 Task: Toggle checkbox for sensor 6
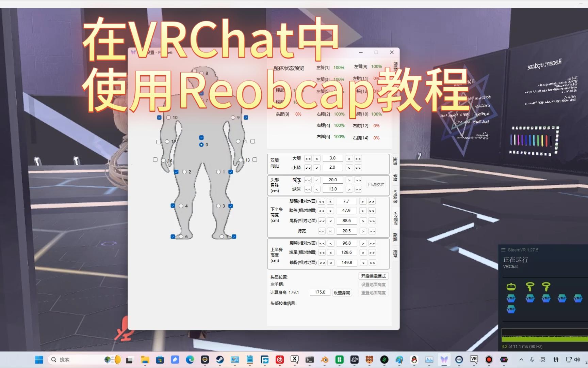pos(173,236)
